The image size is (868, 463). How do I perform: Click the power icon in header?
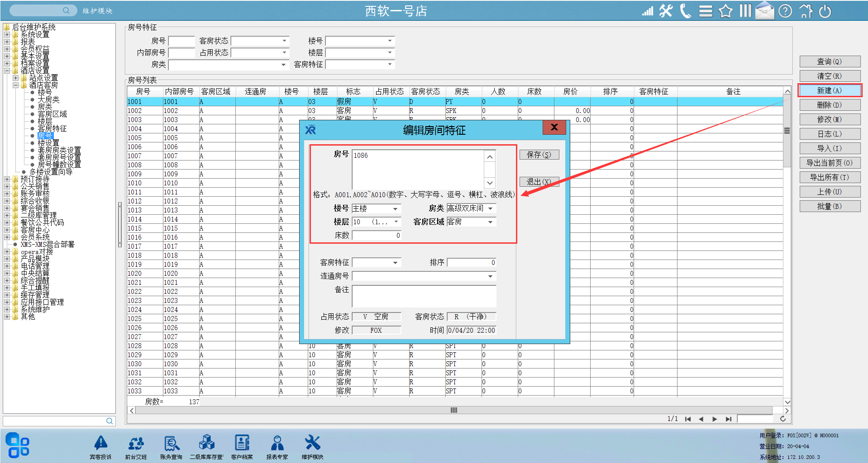tap(825, 11)
